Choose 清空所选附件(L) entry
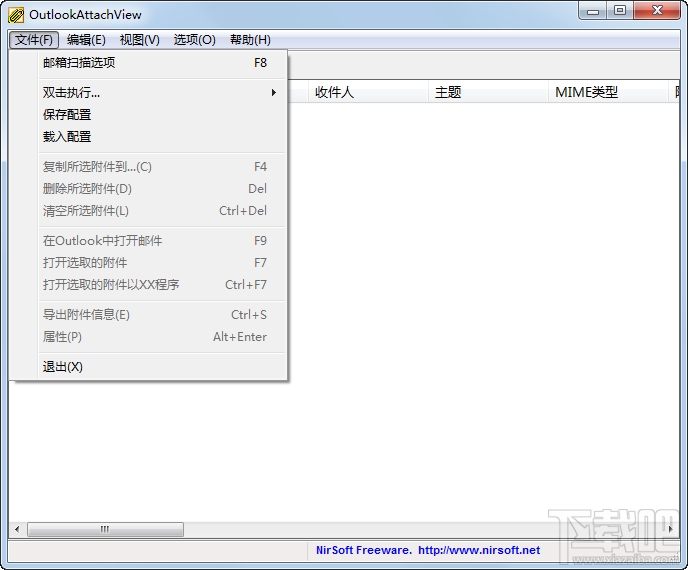The image size is (688, 570). point(148,211)
